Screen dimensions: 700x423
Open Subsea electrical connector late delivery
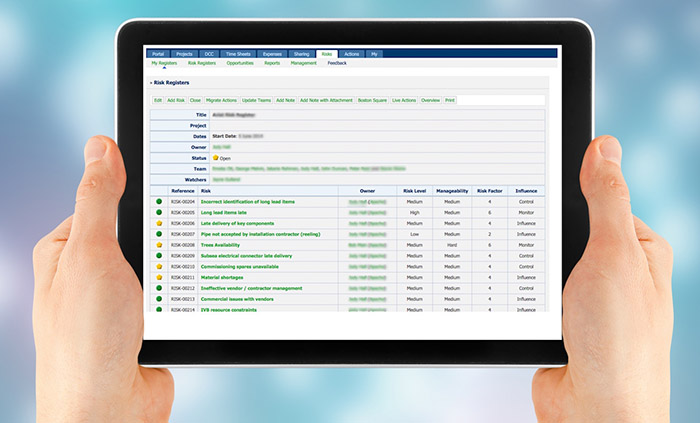(x=246, y=256)
